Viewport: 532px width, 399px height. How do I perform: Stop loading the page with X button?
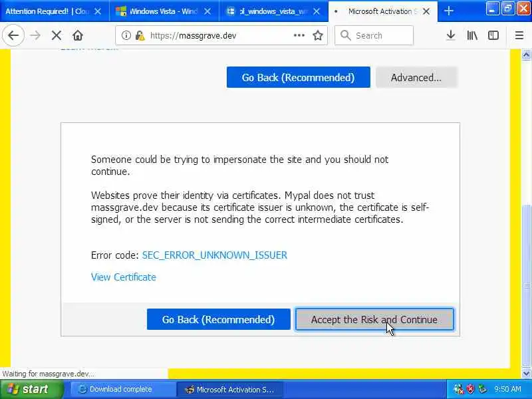57,35
